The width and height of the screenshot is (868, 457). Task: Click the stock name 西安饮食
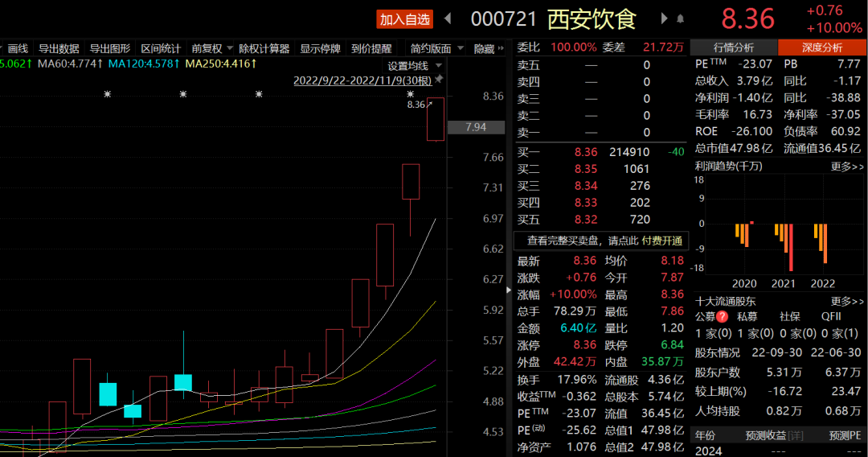tap(592, 19)
